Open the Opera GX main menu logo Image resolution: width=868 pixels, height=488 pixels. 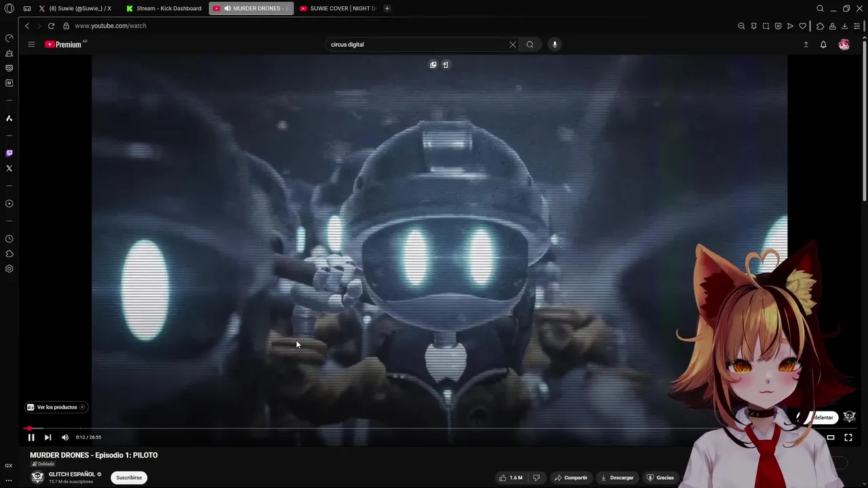tap(9, 9)
